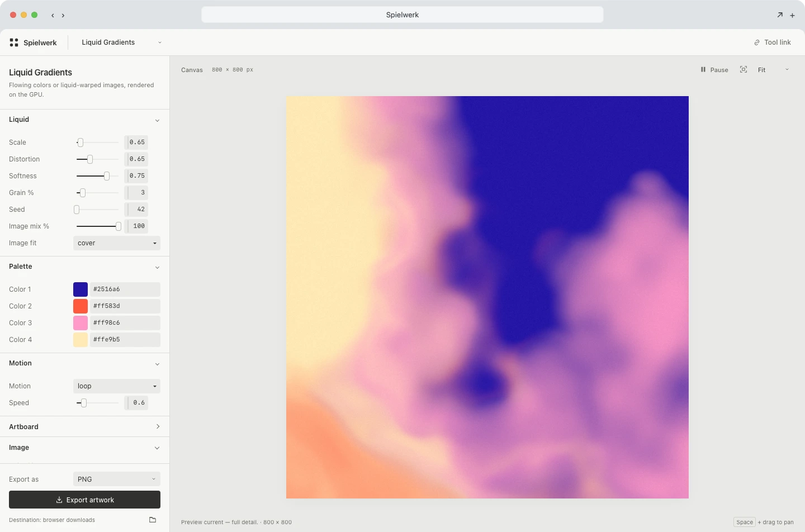This screenshot has height=532, width=805.
Task: Add a new tab with the plus icon
Action: [x=792, y=15]
